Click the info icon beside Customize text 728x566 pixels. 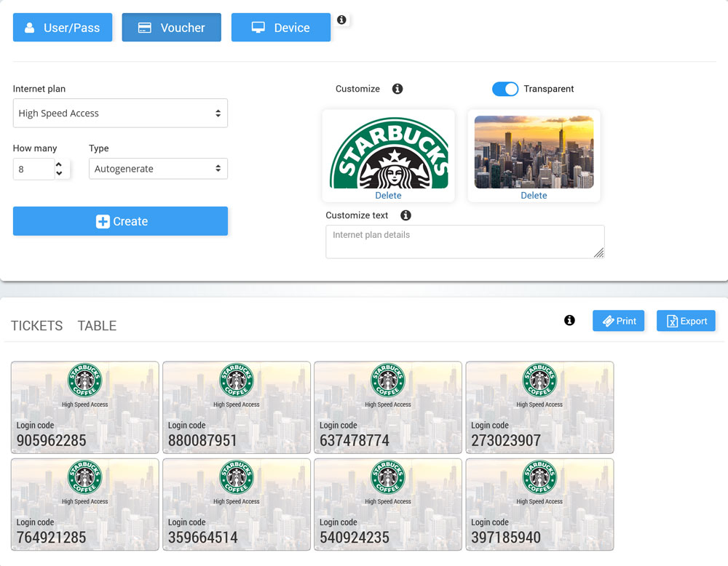[406, 215]
